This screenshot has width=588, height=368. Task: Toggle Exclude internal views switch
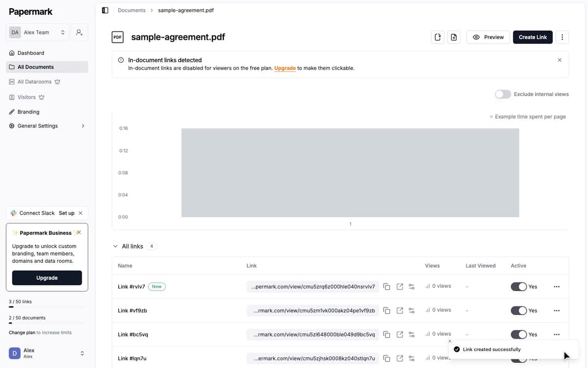tap(503, 94)
